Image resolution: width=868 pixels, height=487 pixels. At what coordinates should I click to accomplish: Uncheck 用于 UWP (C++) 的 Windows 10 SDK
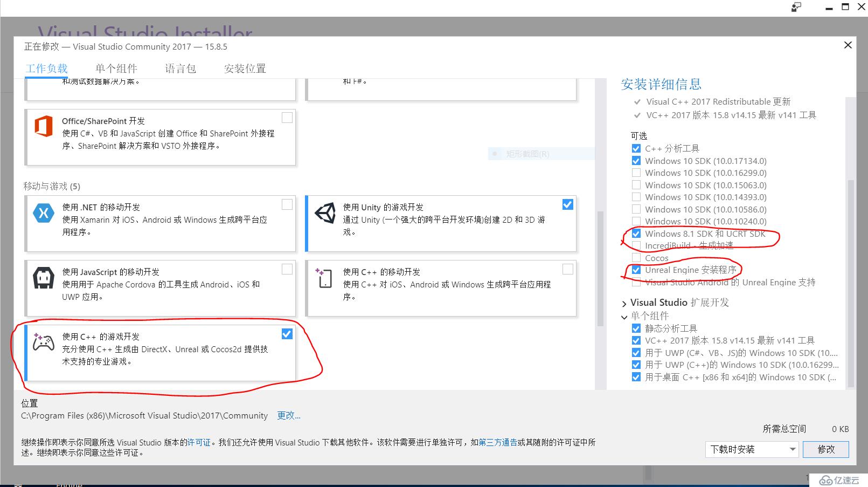(636, 365)
